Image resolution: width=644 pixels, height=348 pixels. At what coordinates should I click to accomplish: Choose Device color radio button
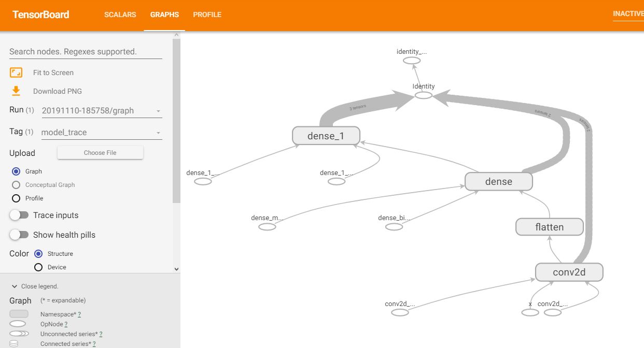pos(38,267)
